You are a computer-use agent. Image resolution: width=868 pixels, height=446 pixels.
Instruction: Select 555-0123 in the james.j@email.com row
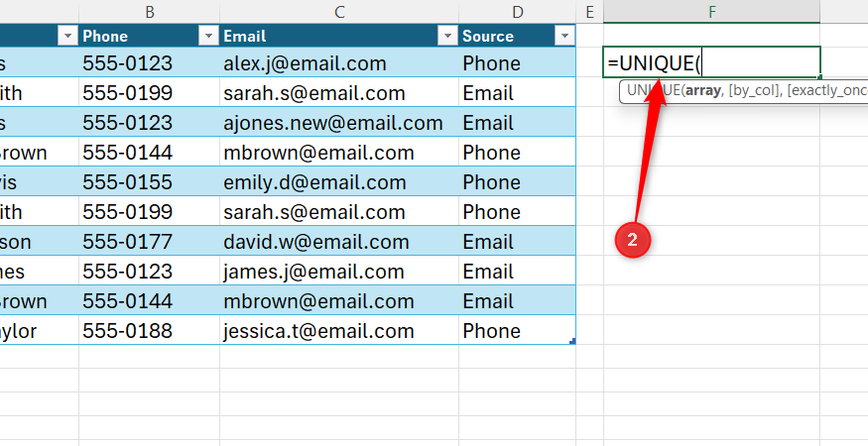tap(150, 272)
